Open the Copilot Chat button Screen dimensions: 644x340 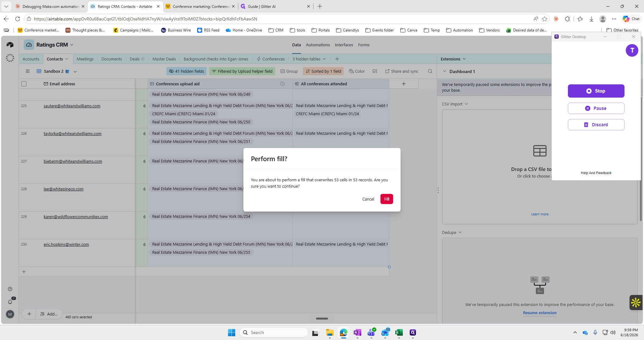631,19
